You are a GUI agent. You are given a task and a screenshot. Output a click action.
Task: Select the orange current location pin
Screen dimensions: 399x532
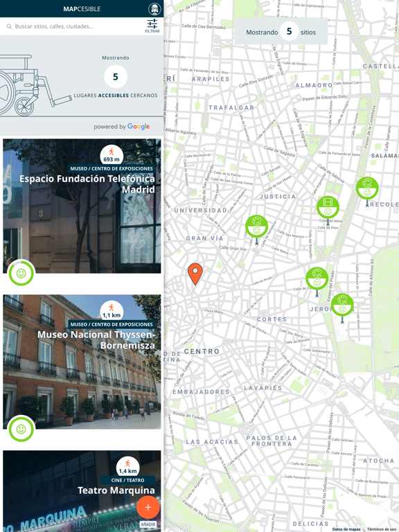click(x=195, y=274)
